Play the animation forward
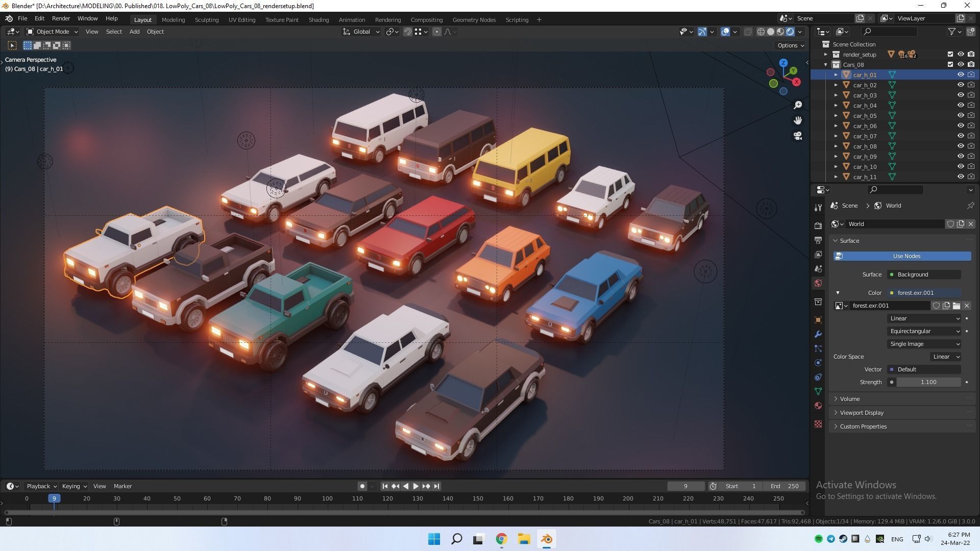This screenshot has width=980, height=551. [415, 486]
